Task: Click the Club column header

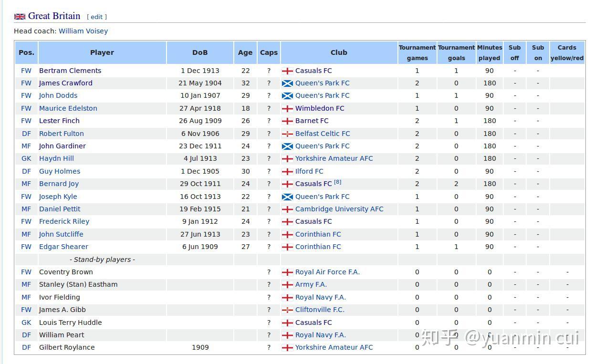Action: [x=339, y=52]
